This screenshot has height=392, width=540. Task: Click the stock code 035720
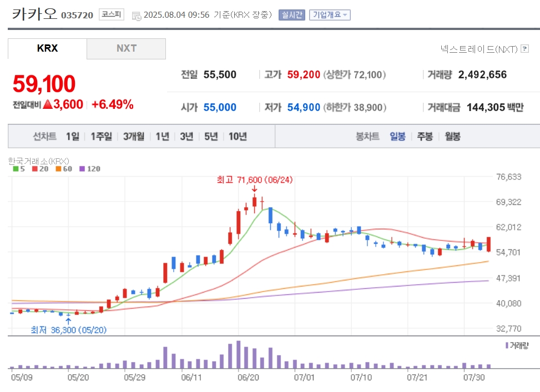click(x=77, y=16)
